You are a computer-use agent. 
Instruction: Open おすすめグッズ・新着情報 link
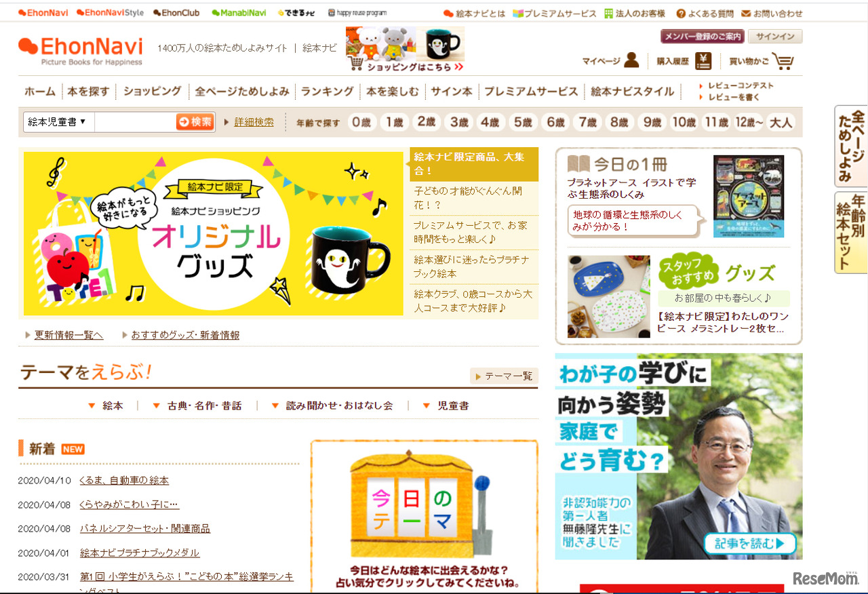185,335
